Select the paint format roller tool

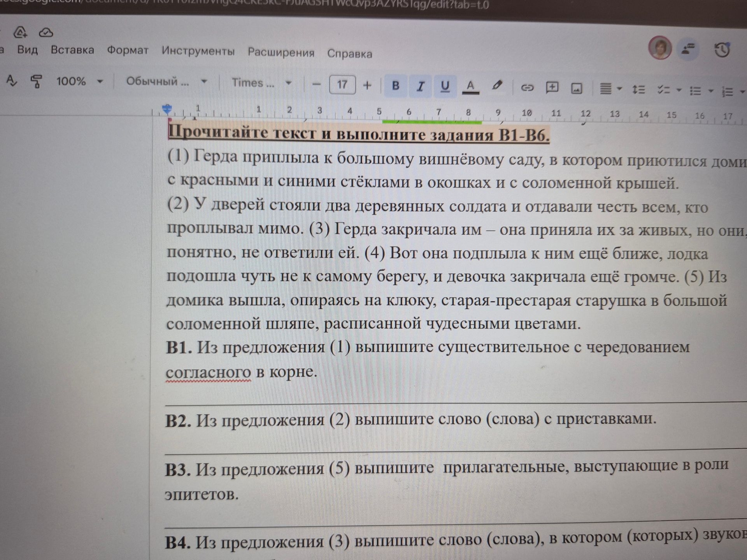[x=36, y=81]
